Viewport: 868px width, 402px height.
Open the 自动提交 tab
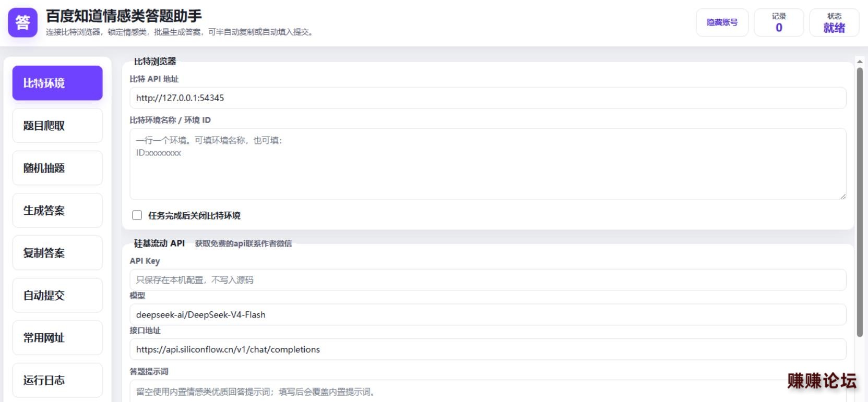[x=57, y=296]
